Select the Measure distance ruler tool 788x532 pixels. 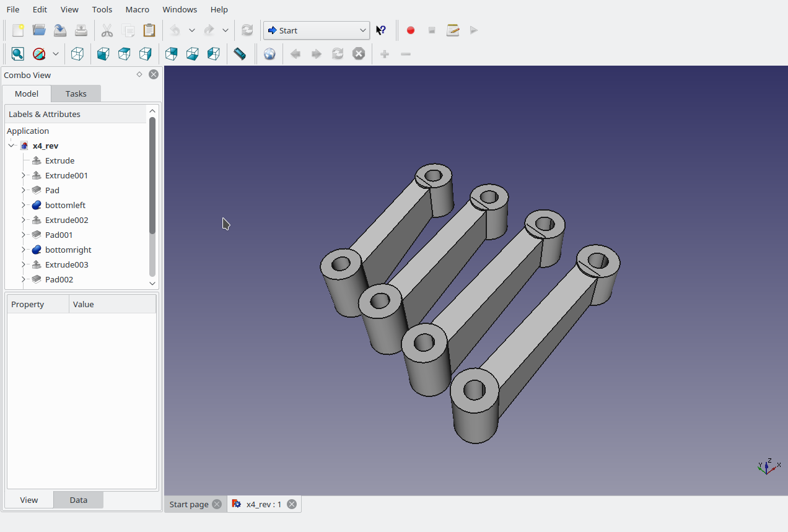point(240,54)
